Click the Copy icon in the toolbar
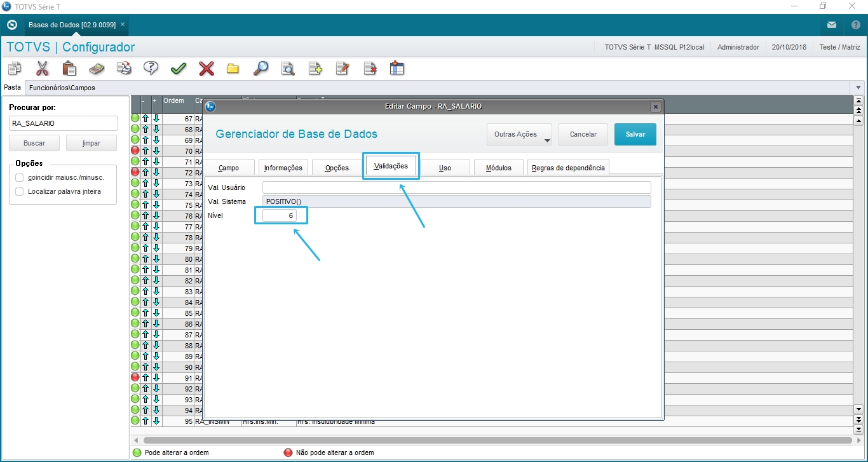The height and width of the screenshot is (462, 868). click(15, 68)
